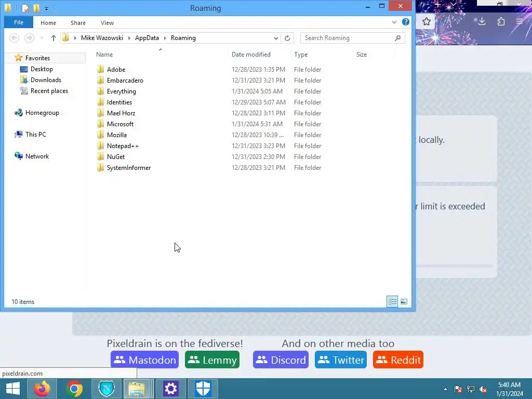532x399 pixels.
Task: Select the Identities folder
Action: coord(119,102)
